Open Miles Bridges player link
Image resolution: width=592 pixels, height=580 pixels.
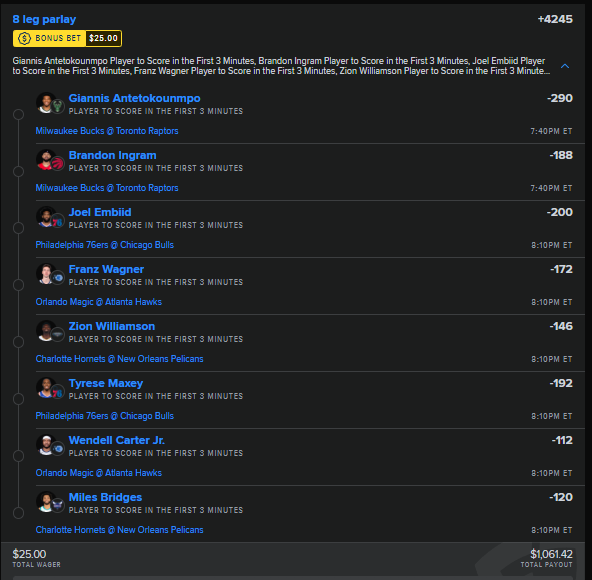pyautogui.click(x=105, y=497)
